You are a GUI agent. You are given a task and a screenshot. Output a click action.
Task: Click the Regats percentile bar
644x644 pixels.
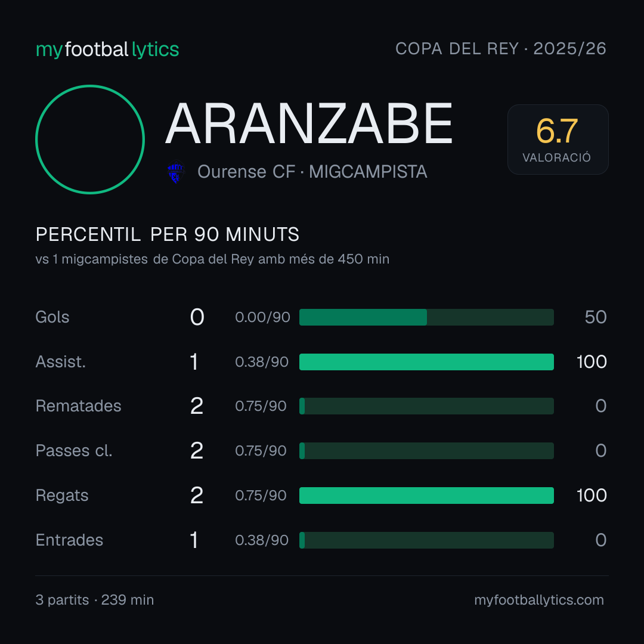click(426, 496)
